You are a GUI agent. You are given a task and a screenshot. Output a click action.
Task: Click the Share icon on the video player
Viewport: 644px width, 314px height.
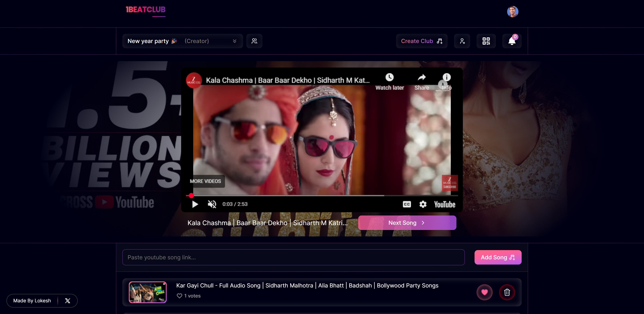421,77
